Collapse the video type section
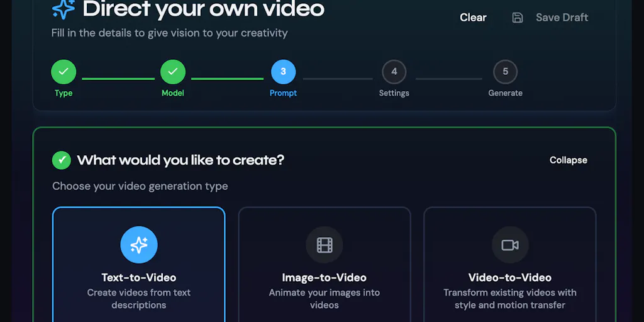 (x=569, y=160)
